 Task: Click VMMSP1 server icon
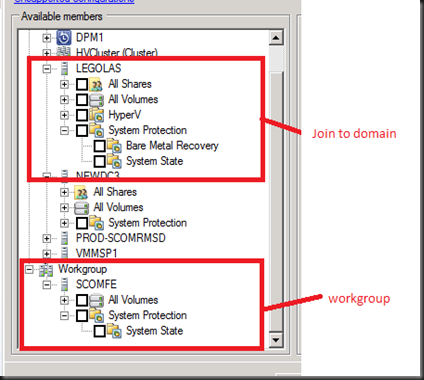(x=64, y=253)
